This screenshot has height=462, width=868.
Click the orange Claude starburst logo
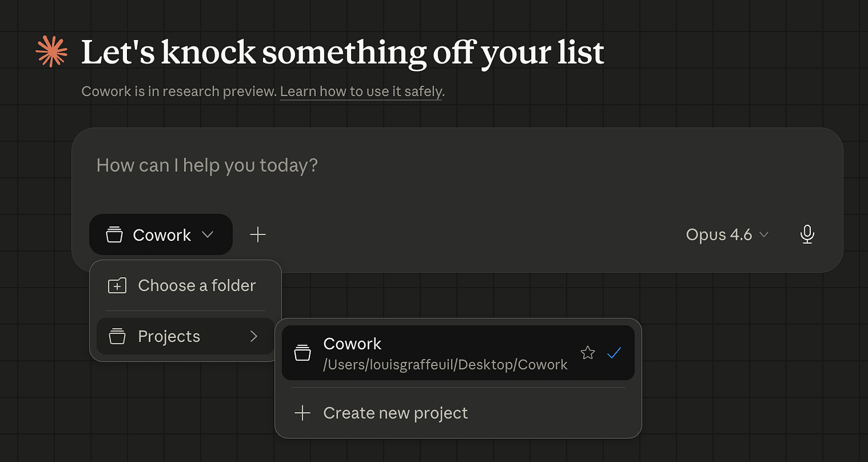pos(51,52)
